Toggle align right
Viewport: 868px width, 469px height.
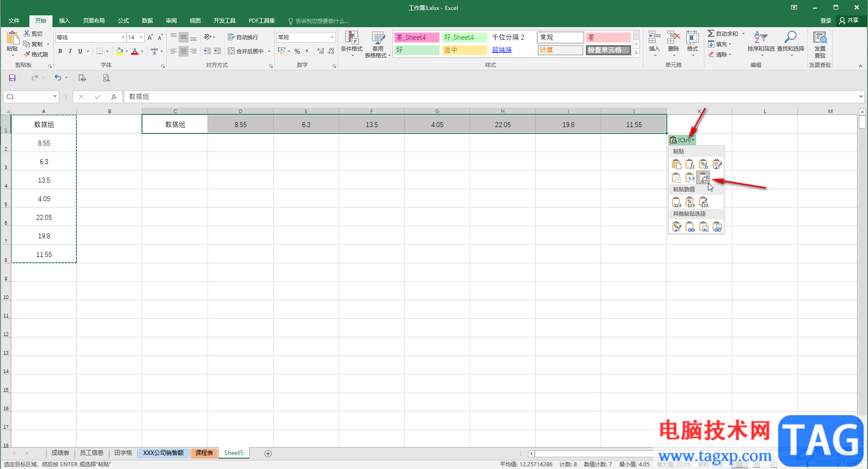(193, 51)
